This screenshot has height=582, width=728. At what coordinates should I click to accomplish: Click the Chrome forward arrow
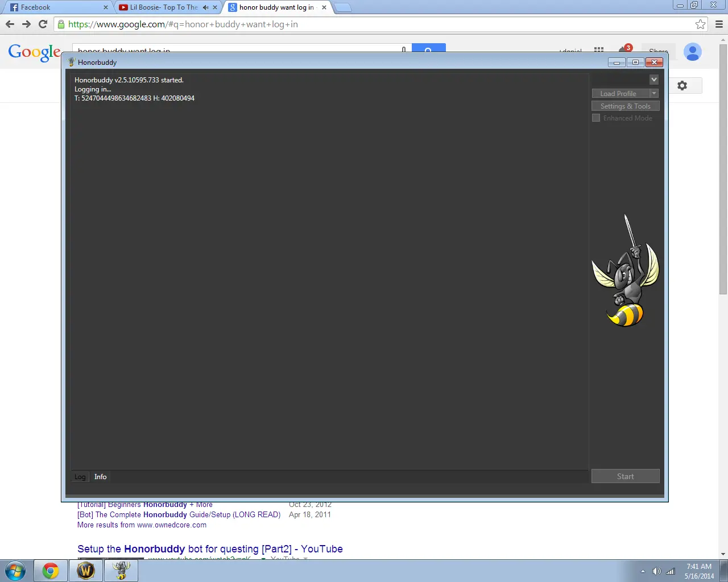point(26,24)
